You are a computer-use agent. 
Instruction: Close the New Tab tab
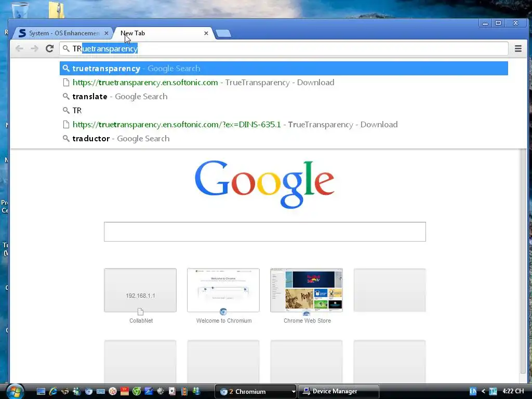[x=206, y=33]
